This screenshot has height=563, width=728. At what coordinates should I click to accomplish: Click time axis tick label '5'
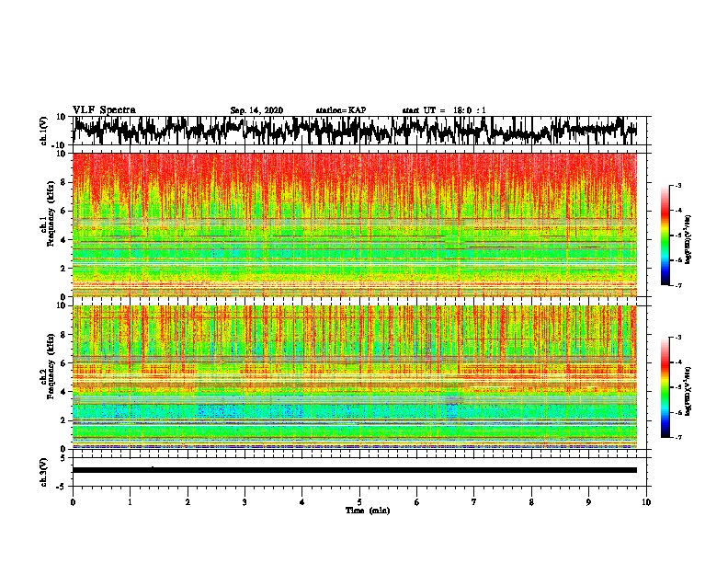click(359, 502)
